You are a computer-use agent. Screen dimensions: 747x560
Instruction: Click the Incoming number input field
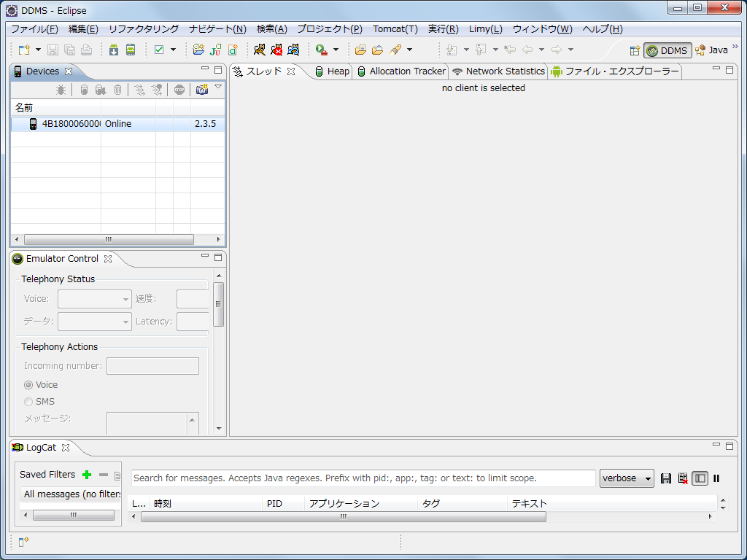pos(152,366)
